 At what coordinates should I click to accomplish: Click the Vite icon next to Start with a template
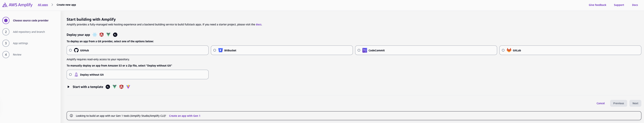(x=128, y=87)
